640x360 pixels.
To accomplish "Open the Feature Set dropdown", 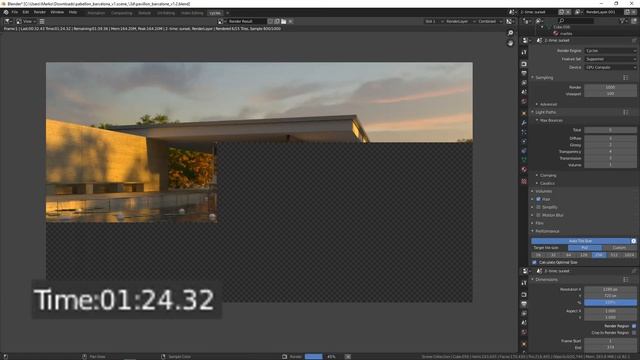I will (x=610, y=59).
